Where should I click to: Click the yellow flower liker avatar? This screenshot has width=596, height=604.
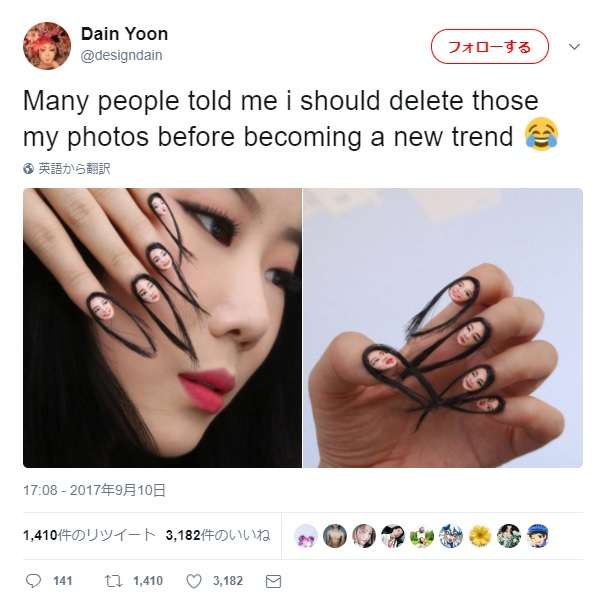click(x=480, y=536)
